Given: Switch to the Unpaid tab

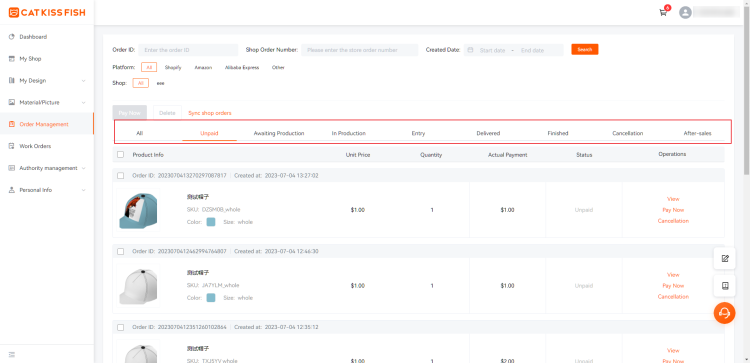Looking at the screenshot, I should click(x=210, y=133).
